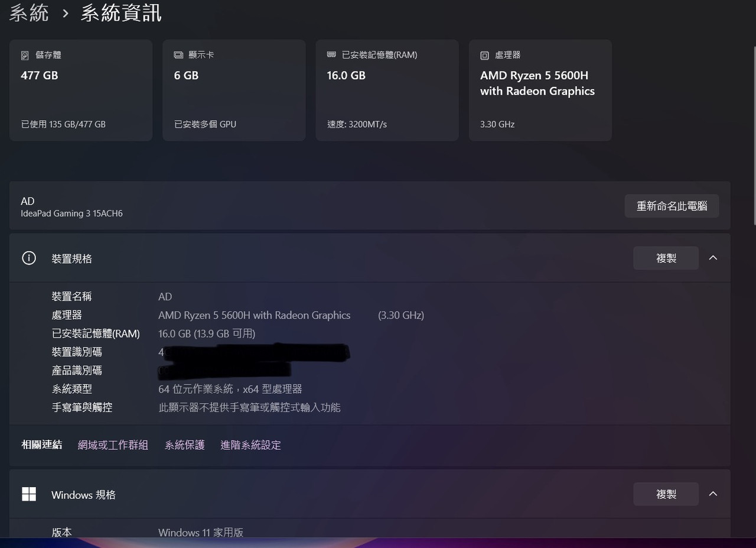The width and height of the screenshot is (756, 548).
Task: Click the 處理器 processor icon
Action: click(484, 54)
